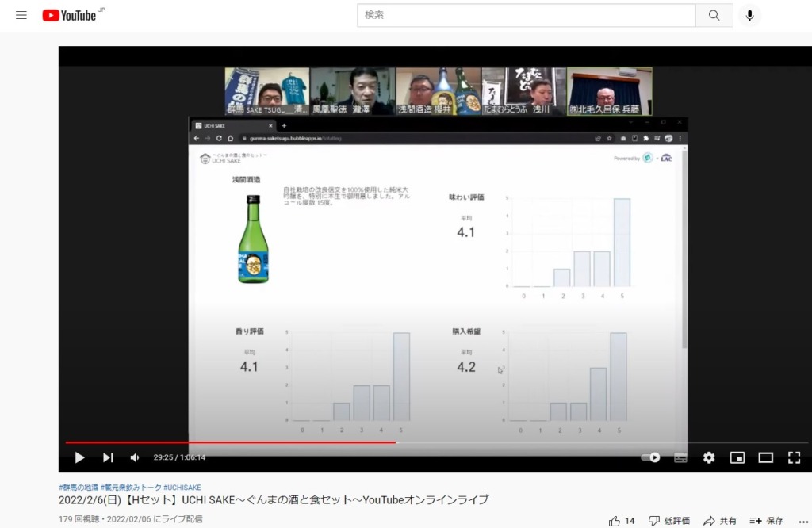Open the #群馬の地酒 hashtag link
This screenshot has height=528, width=812.
(x=79, y=487)
